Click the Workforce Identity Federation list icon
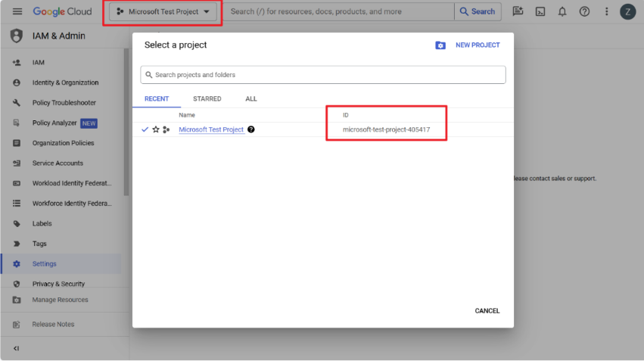The height and width of the screenshot is (361, 644). [17, 204]
